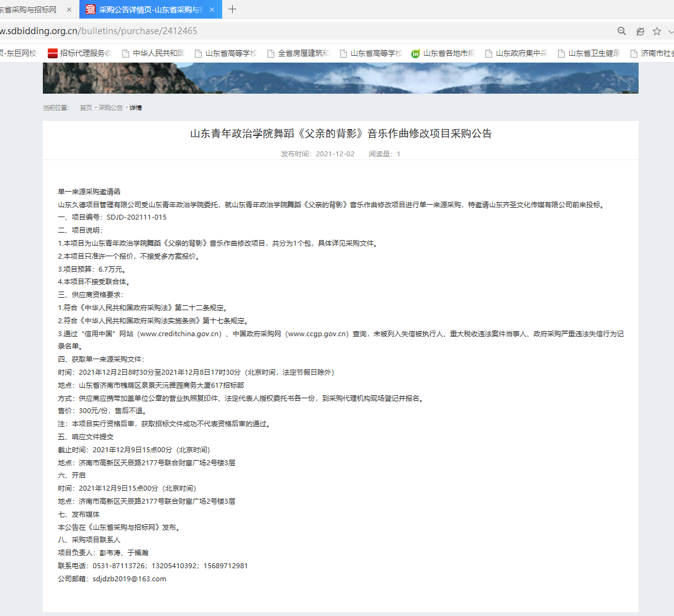674x616 pixels.
Task: Click the 首页 breadcrumb link
Action: click(x=86, y=108)
